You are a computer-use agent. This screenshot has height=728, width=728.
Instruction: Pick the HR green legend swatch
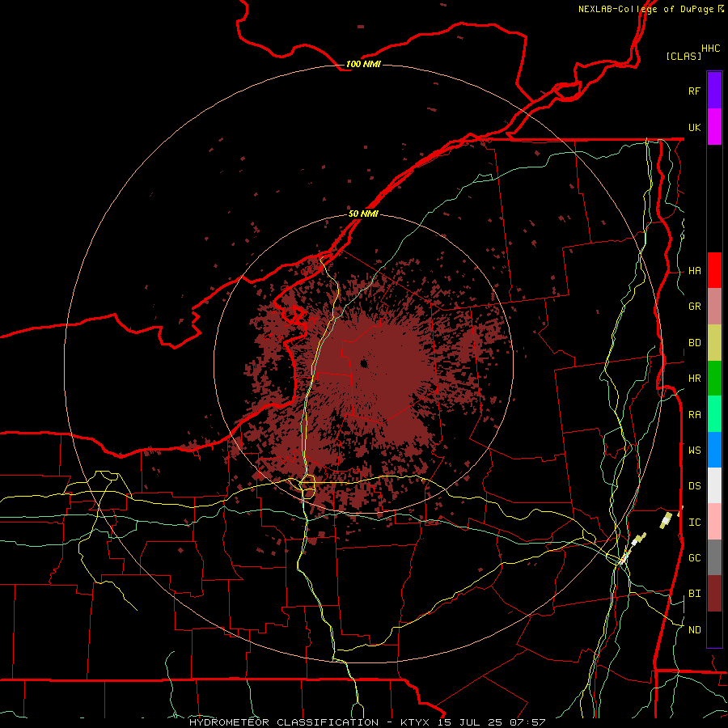(x=714, y=379)
